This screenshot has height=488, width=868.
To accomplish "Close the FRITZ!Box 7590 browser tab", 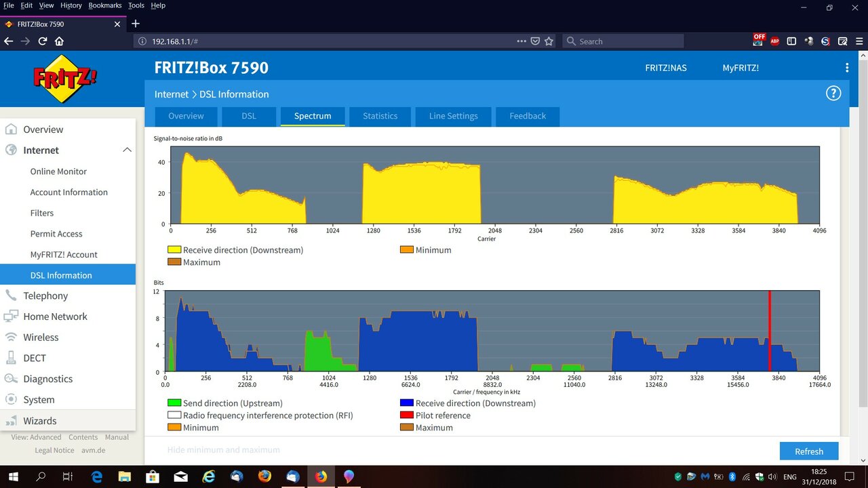I will [x=117, y=24].
